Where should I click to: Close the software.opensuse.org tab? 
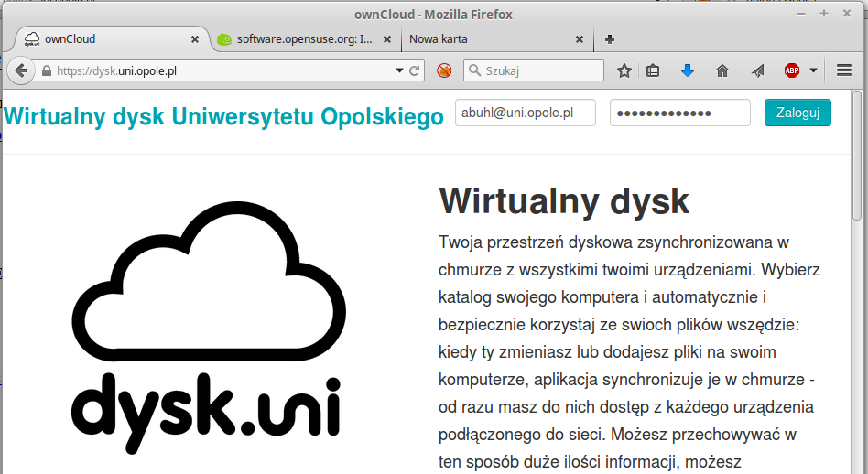387,39
